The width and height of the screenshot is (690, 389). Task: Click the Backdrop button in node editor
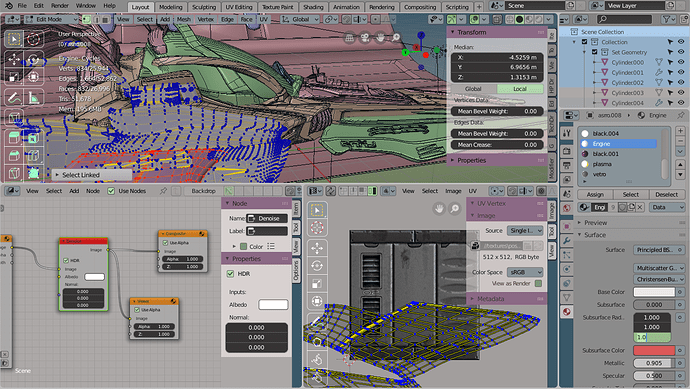(x=203, y=191)
